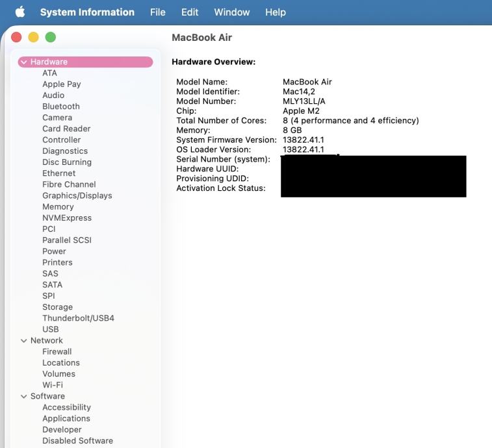Select SATA in the sidebar
The image size is (492, 448).
pyautogui.click(x=52, y=284)
